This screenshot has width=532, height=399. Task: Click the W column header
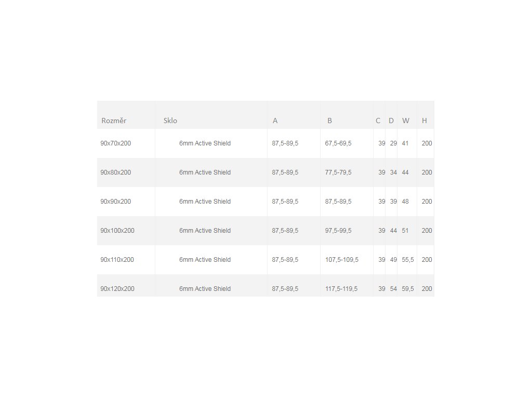406,121
